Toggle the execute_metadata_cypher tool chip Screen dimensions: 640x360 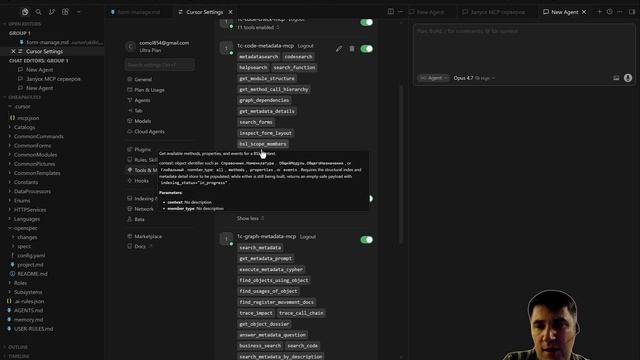pyautogui.click(x=271, y=269)
